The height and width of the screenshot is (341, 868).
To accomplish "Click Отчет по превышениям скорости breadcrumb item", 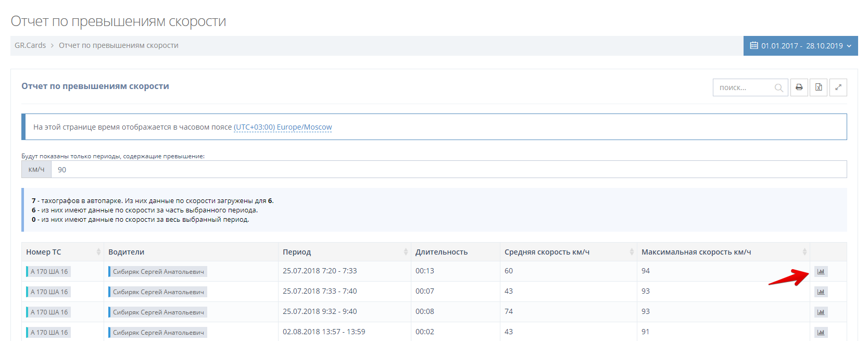I will click(119, 45).
